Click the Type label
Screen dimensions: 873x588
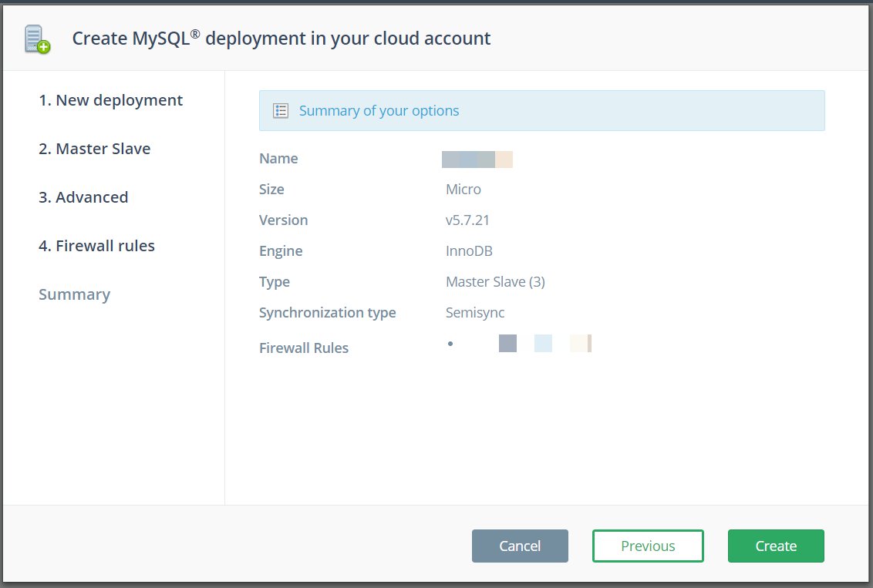click(x=275, y=282)
